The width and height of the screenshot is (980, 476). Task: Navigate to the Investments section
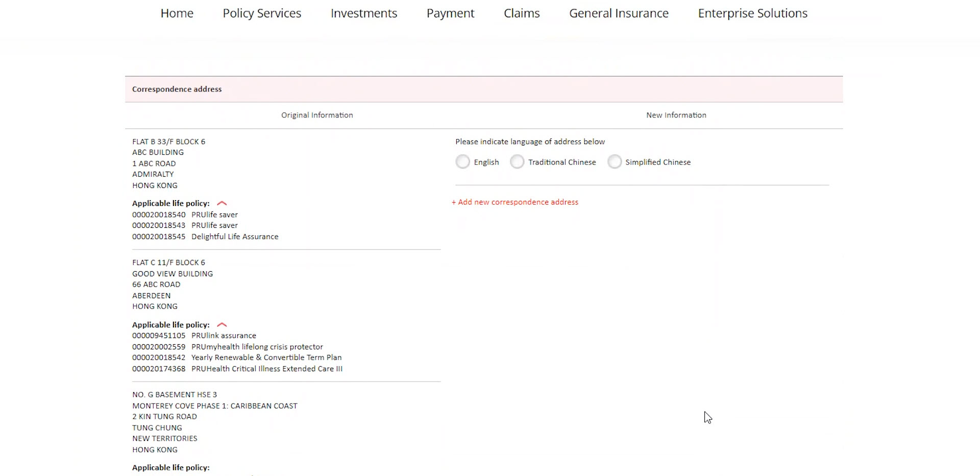pos(364,13)
